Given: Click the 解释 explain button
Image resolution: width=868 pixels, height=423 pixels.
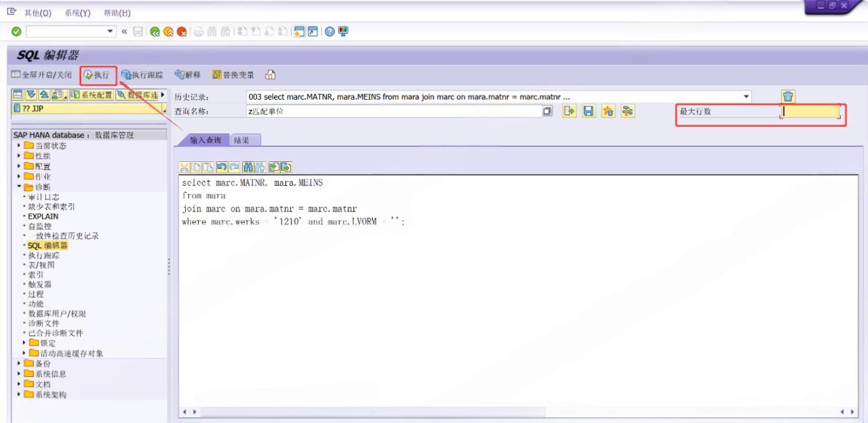Looking at the screenshot, I should (188, 75).
